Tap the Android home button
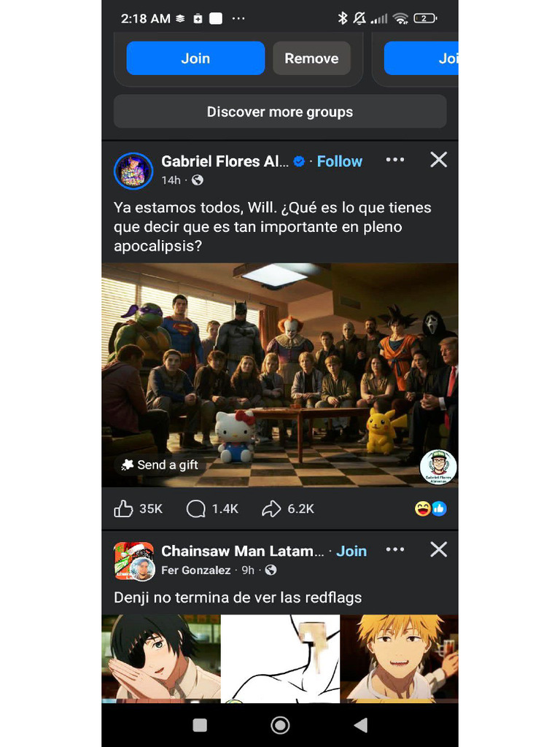 pyautogui.click(x=280, y=725)
